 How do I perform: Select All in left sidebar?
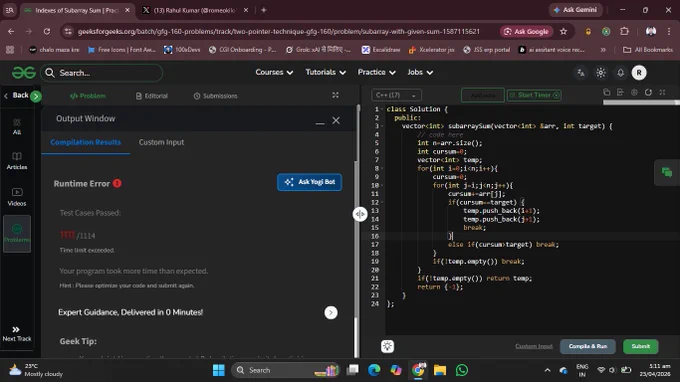click(16, 127)
